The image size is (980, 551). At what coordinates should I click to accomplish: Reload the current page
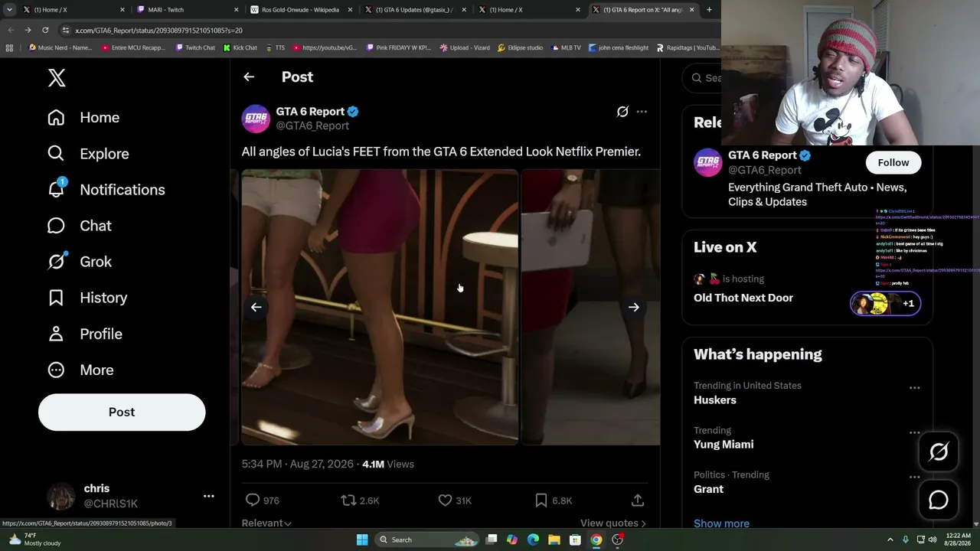45,30
